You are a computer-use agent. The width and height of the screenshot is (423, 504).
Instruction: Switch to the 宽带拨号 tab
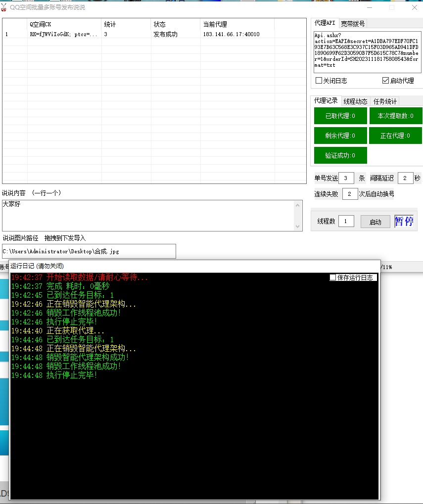353,24
